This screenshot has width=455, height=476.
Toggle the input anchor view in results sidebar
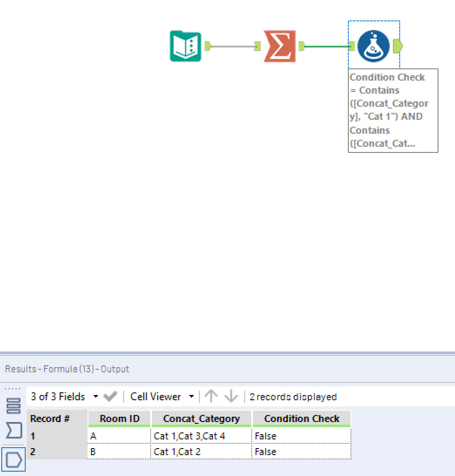(x=13, y=431)
